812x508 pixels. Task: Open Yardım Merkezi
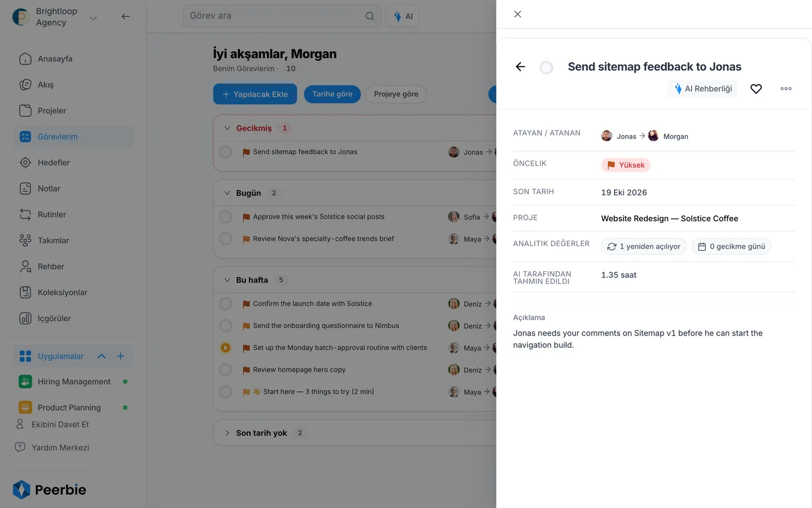(x=52, y=448)
